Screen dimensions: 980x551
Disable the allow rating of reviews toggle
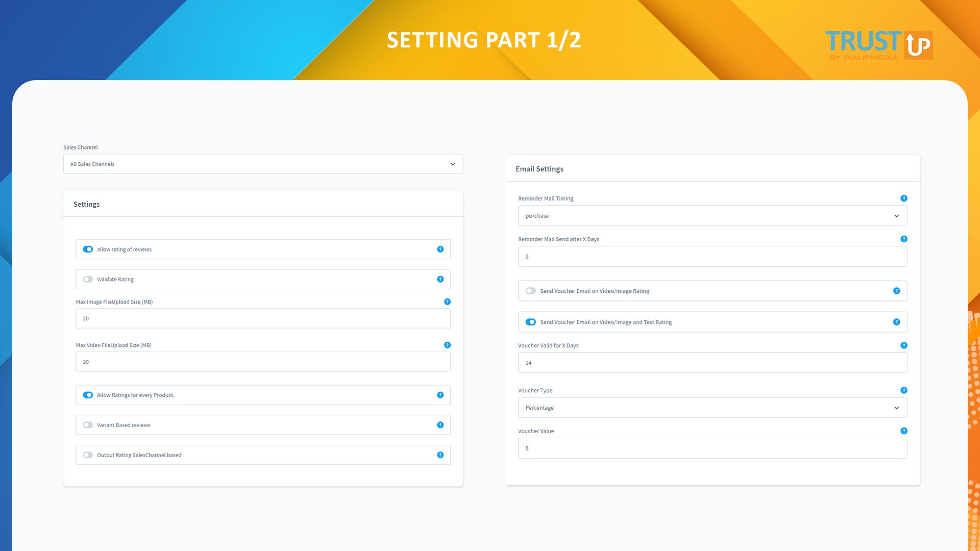(88, 249)
